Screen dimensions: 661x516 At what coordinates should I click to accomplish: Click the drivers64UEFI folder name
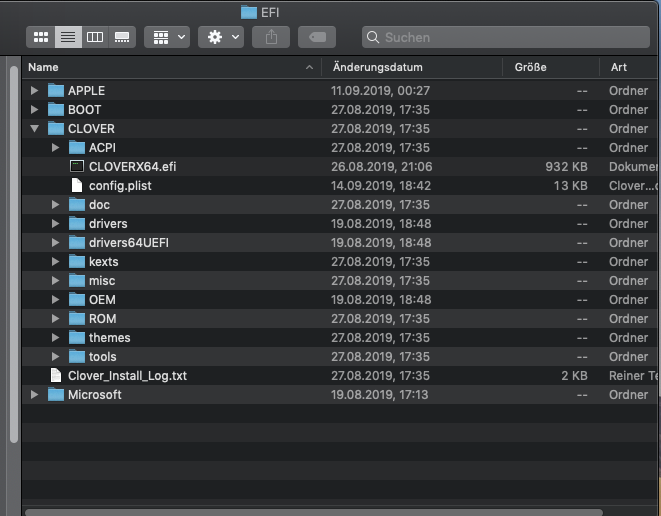tap(129, 242)
